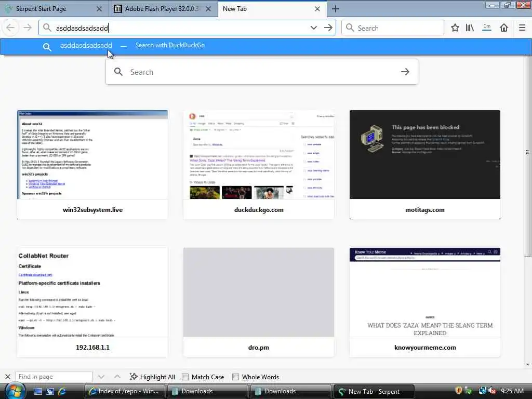Click the new tab search submit arrow
The image size is (532, 399).
click(x=405, y=72)
